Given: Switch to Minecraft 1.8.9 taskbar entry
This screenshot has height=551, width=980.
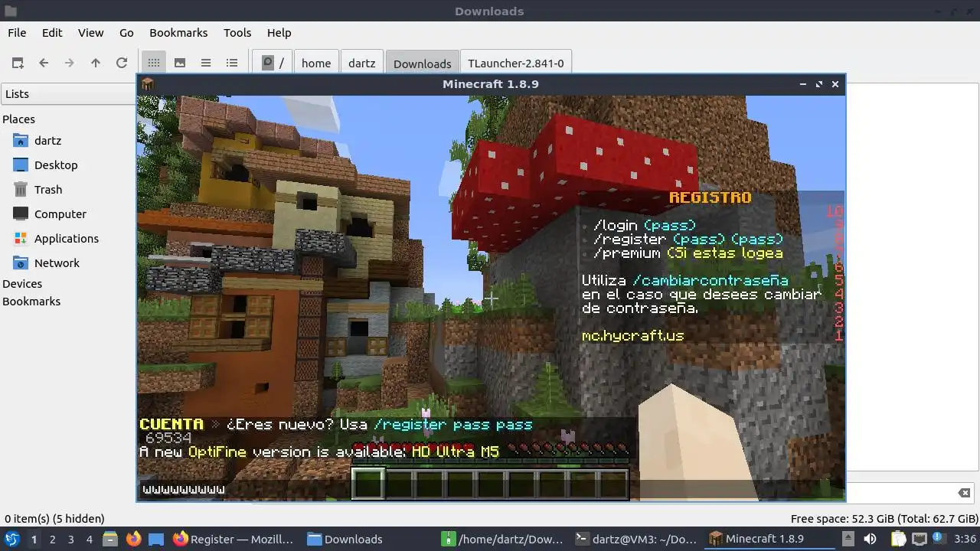Looking at the screenshot, I should (769, 539).
